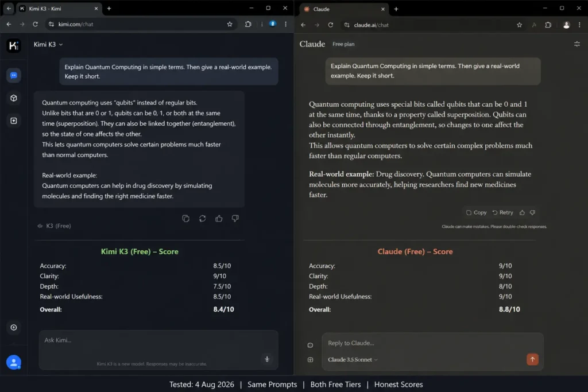Focus the Ask Kimi input field
Screen dimensions: 588x392
click(158, 350)
